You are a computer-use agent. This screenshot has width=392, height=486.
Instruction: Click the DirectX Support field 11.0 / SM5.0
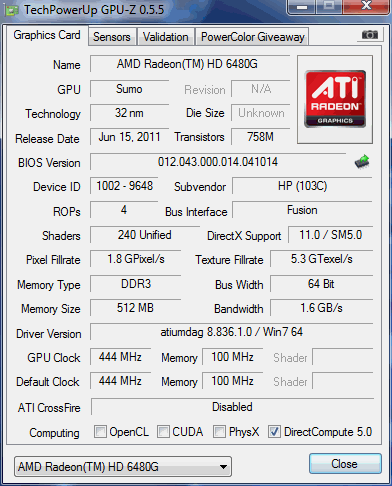pos(330,235)
